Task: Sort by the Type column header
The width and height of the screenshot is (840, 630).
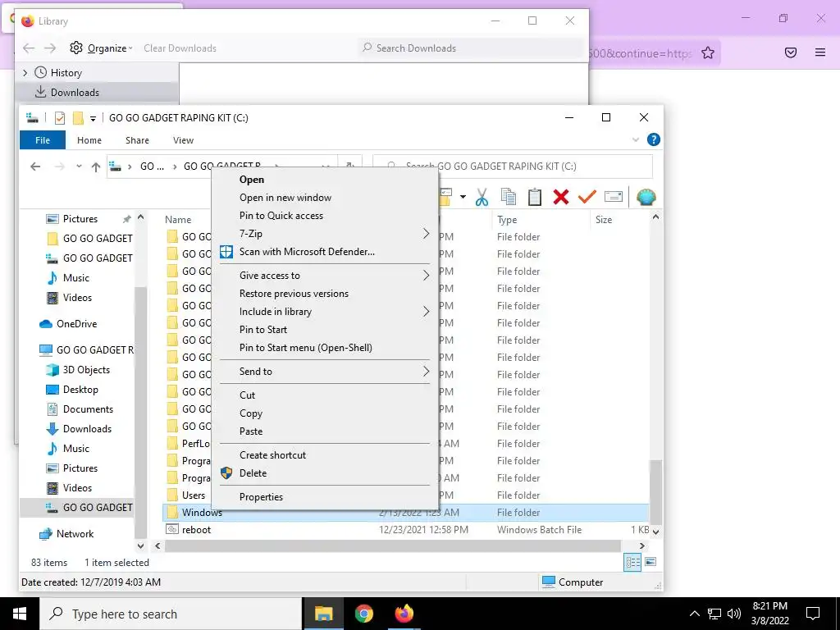Action: pyautogui.click(x=541, y=220)
